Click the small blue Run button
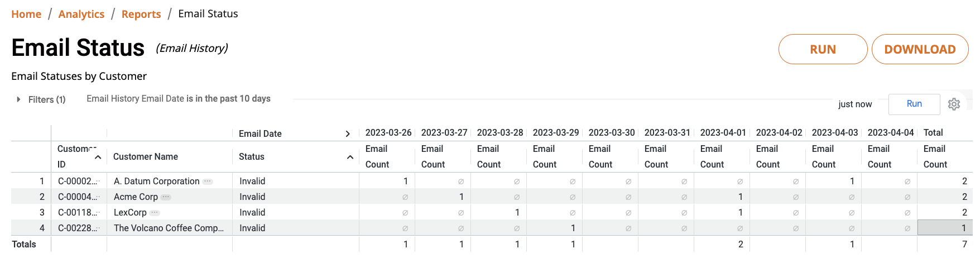The width and height of the screenshot is (980, 258). point(914,104)
